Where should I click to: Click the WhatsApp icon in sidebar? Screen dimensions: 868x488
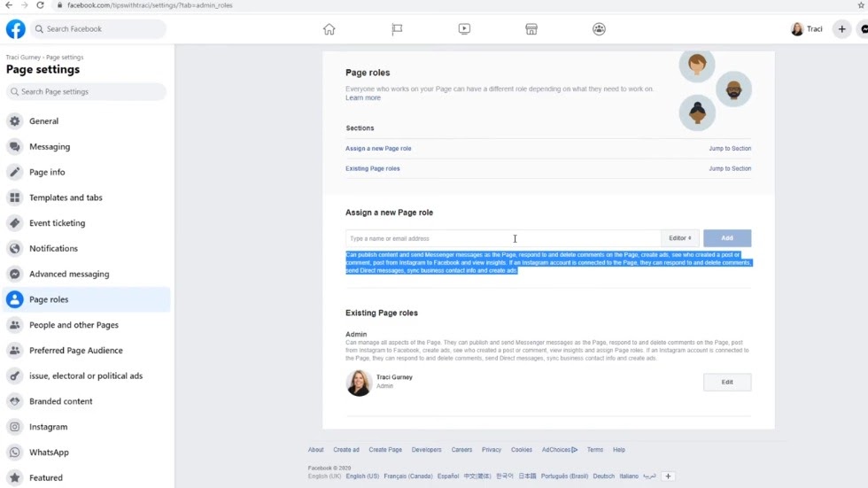15,452
